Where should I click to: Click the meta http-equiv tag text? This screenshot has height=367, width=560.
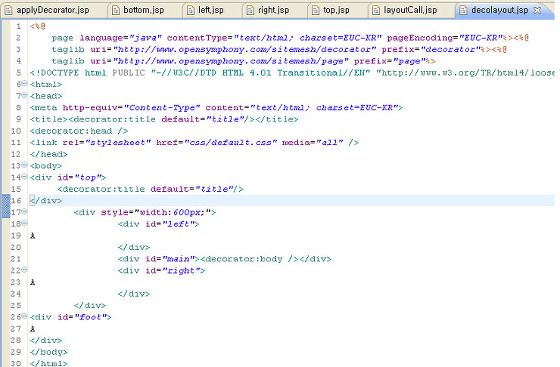point(216,108)
